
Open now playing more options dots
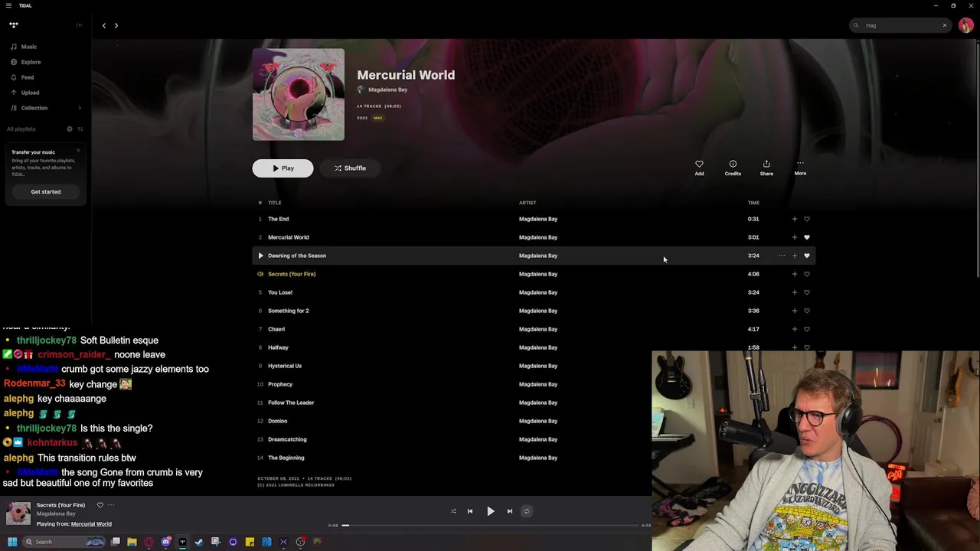111,505
